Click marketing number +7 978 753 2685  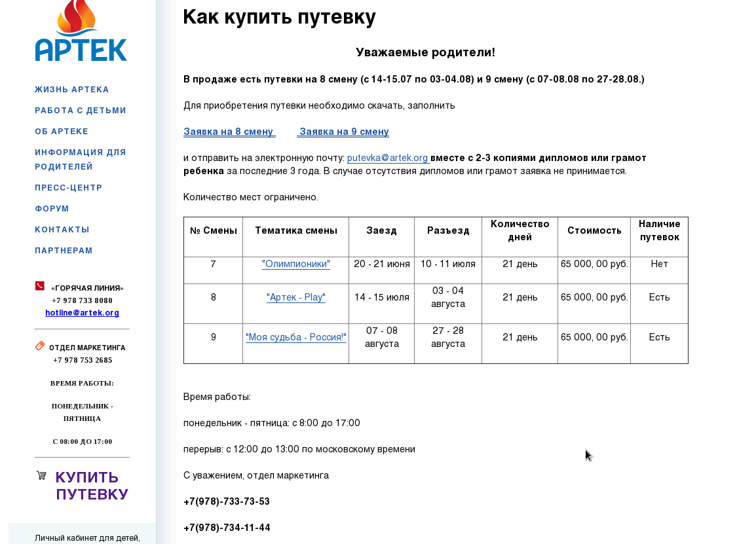(x=83, y=361)
